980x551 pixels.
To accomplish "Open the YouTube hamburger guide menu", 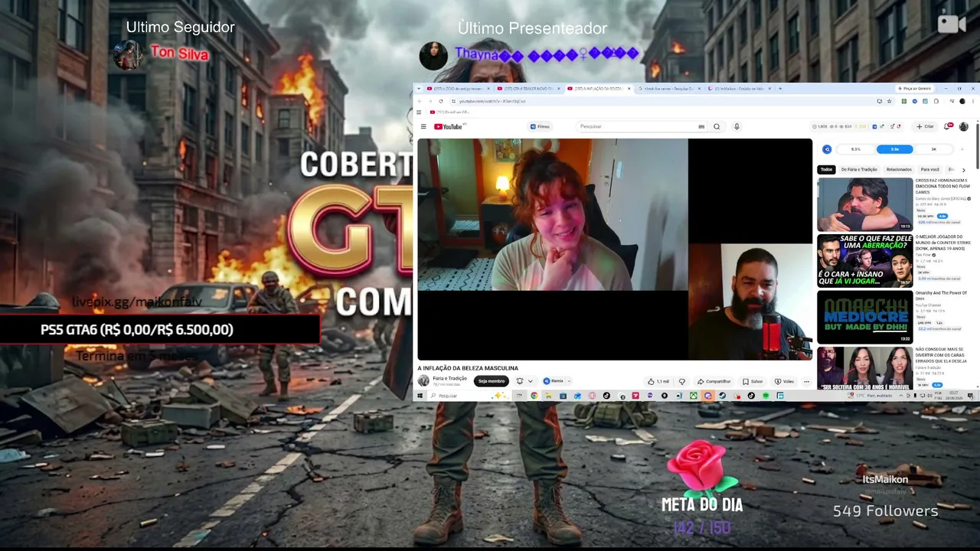I will coord(423,127).
